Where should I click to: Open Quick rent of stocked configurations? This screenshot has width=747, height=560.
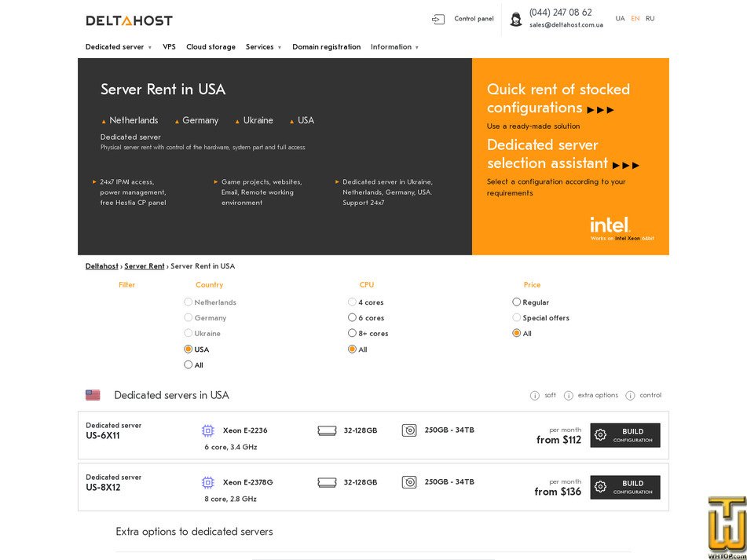coord(558,99)
